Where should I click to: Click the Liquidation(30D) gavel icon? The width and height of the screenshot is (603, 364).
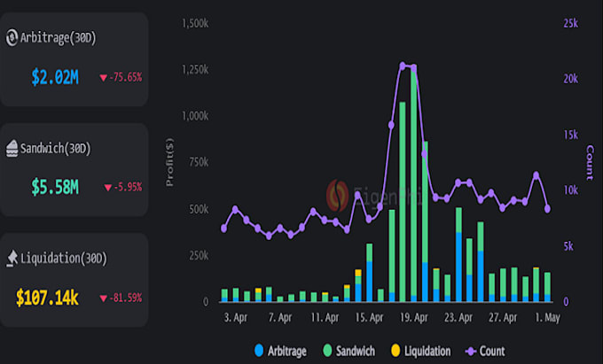(x=12, y=258)
